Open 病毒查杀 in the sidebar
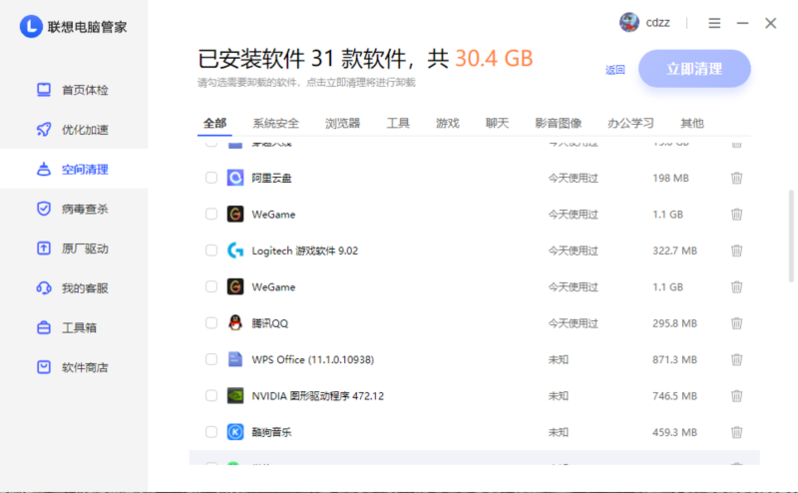The width and height of the screenshot is (798, 493). click(x=84, y=209)
